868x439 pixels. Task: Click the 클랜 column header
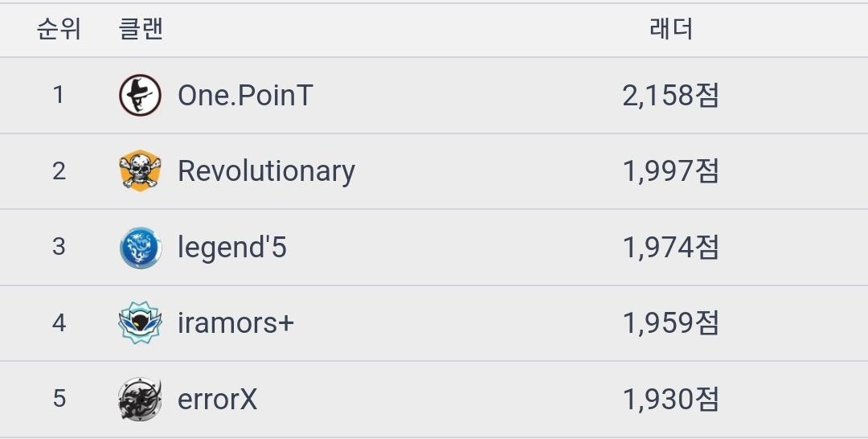pyautogui.click(x=141, y=30)
